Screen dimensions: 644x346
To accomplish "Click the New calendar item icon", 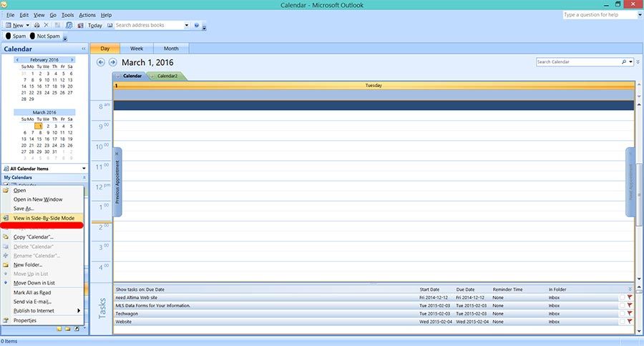I will click(8, 26).
